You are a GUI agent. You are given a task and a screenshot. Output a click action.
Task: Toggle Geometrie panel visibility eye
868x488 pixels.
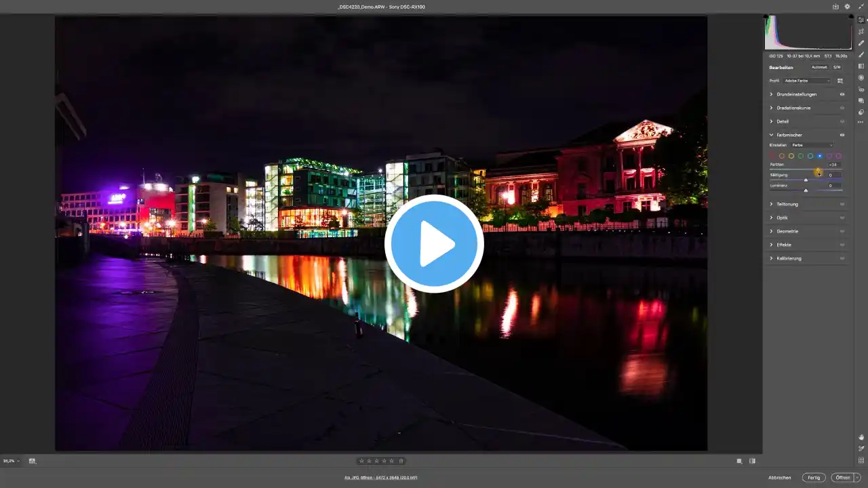click(x=842, y=231)
